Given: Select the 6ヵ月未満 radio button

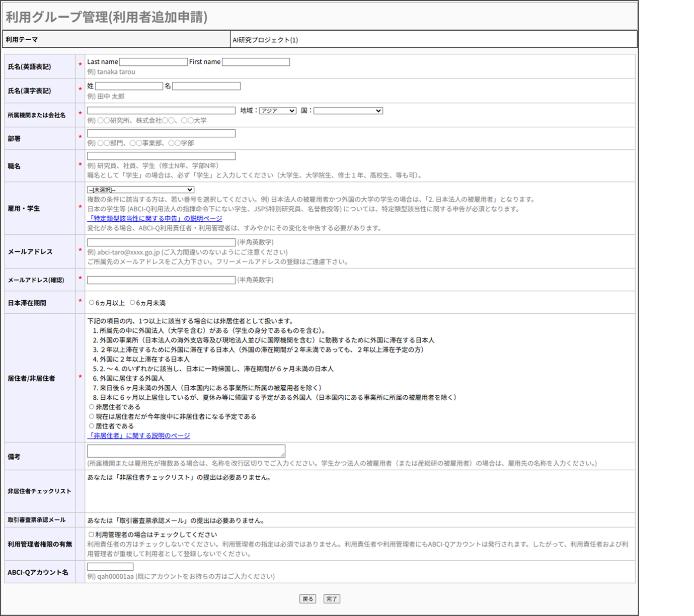Looking at the screenshot, I should [x=132, y=303].
